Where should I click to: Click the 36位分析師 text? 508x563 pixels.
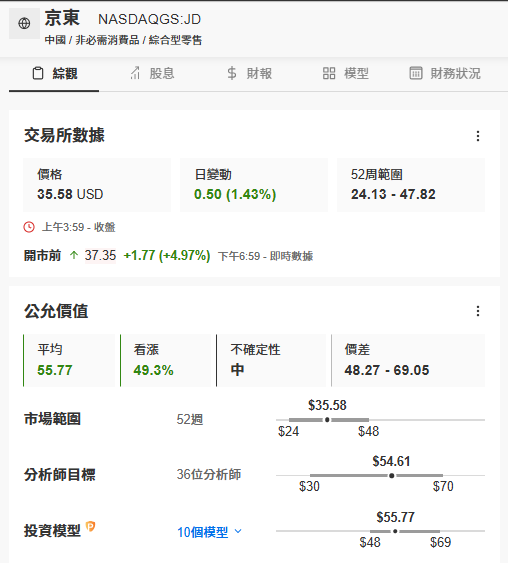click(209, 475)
